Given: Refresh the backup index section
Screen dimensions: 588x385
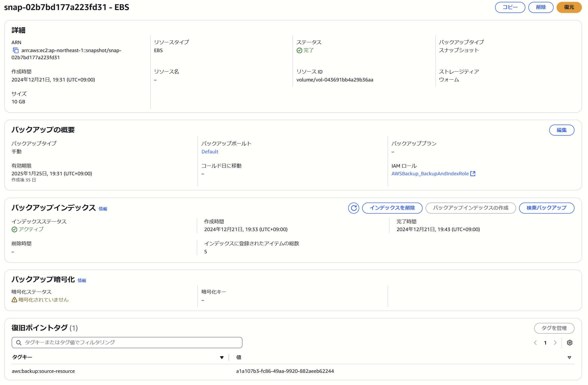Looking at the screenshot, I should click(x=353, y=208).
